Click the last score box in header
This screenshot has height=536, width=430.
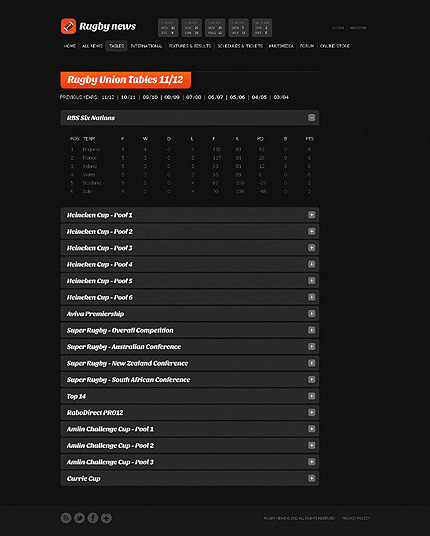tap(262, 27)
